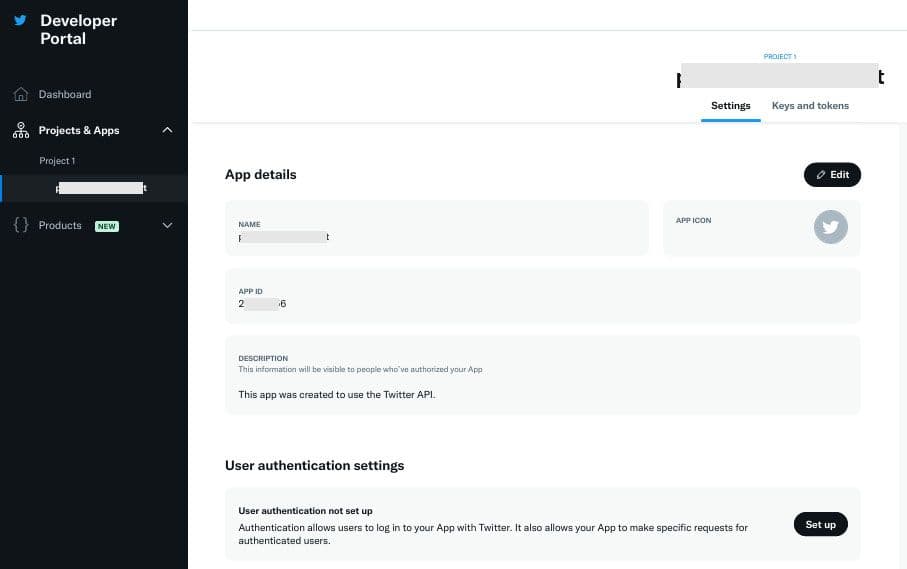Click the Developer Portal title
Screen dimensions: 907x569
click(79, 29)
